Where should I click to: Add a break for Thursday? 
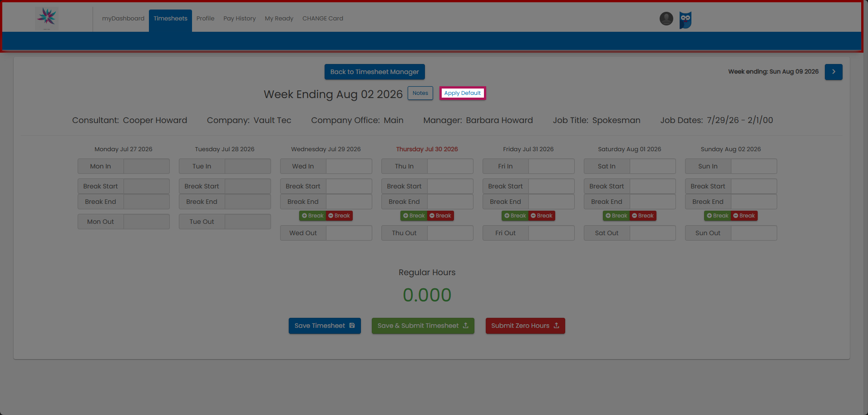point(414,216)
